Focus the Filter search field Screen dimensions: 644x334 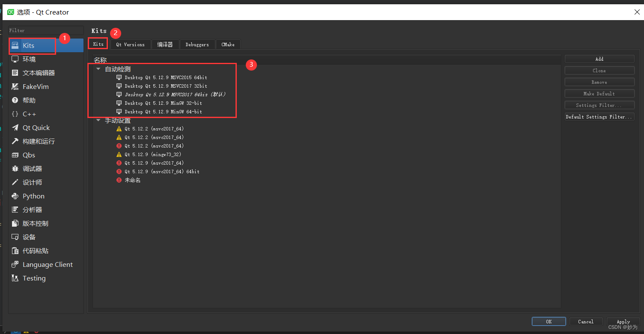(46, 30)
